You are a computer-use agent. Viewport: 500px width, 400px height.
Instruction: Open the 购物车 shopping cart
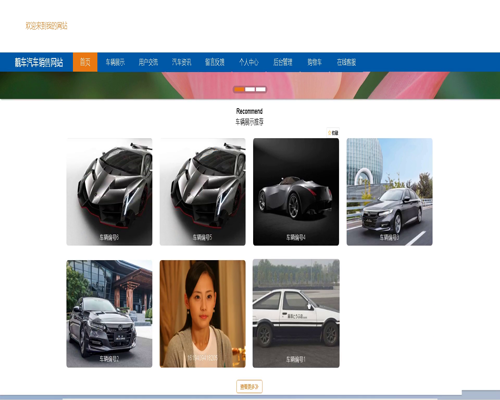pos(315,62)
